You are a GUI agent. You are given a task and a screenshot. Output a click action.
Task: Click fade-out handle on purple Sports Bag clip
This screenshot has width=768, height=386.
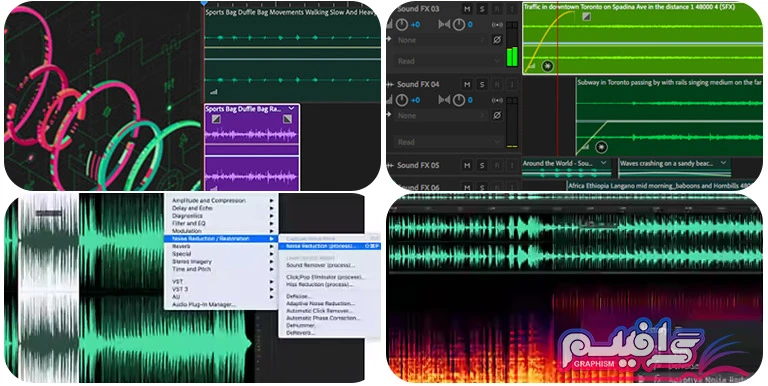288,119
